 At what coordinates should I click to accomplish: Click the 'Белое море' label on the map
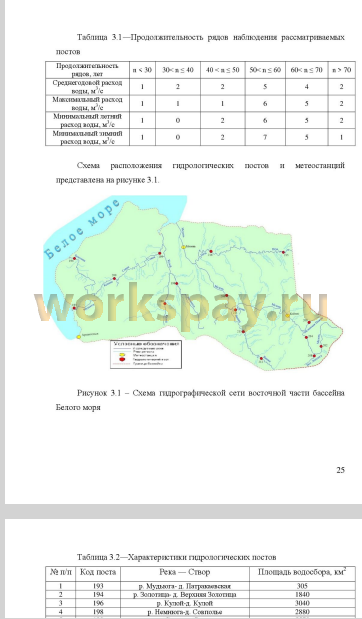click(x=82, y=229)
